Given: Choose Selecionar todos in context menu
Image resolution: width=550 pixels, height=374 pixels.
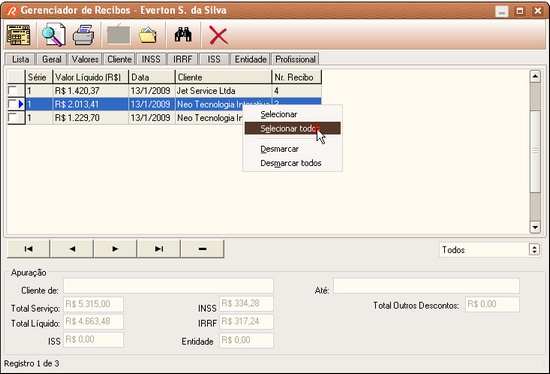Looking at the screenshot, I should 292,128.
